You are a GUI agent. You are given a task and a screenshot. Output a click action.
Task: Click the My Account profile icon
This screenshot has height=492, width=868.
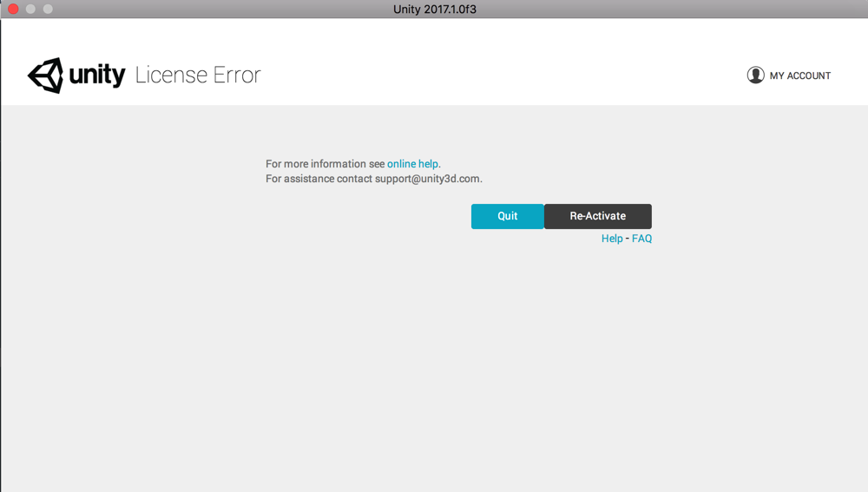(756, 75)
